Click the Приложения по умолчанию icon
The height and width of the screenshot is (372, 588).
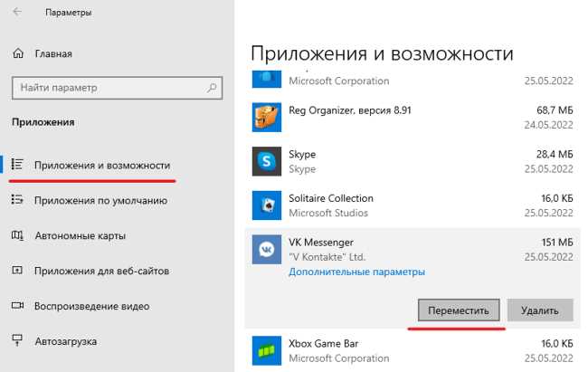point(17,199)
